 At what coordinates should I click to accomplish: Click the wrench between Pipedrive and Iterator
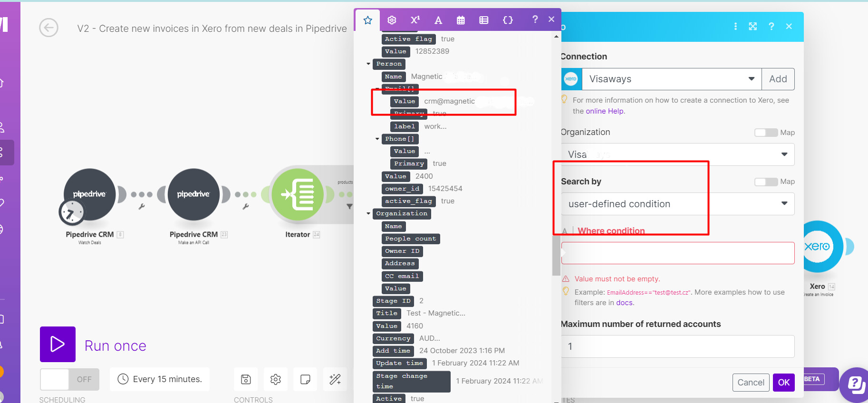246,207
